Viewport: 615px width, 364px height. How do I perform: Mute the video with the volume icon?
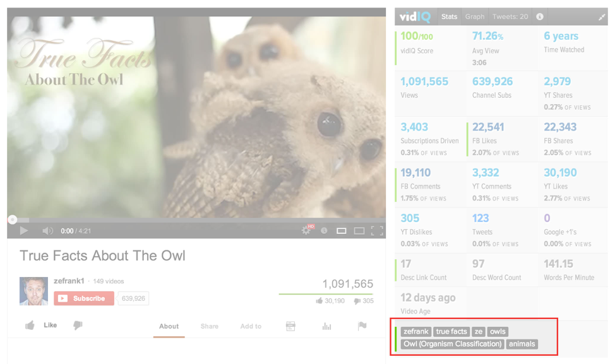[47, 231]
